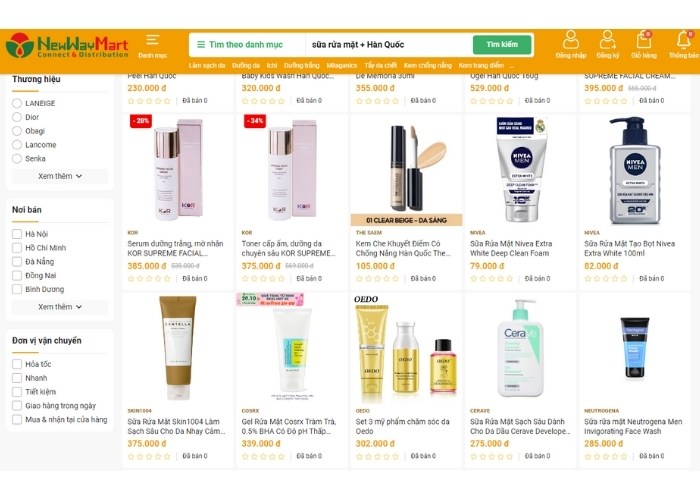Image resolution: width=700 pixels, height=500 pixels.
Task: Click the Đăng ký add-user icon
Action: tap(607, 40)
